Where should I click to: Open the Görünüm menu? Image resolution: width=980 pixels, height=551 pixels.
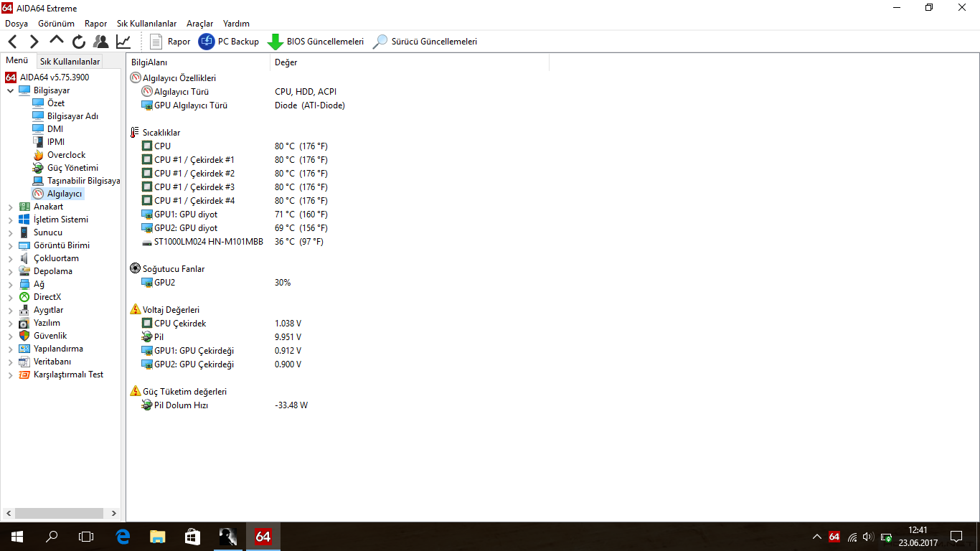57,24
